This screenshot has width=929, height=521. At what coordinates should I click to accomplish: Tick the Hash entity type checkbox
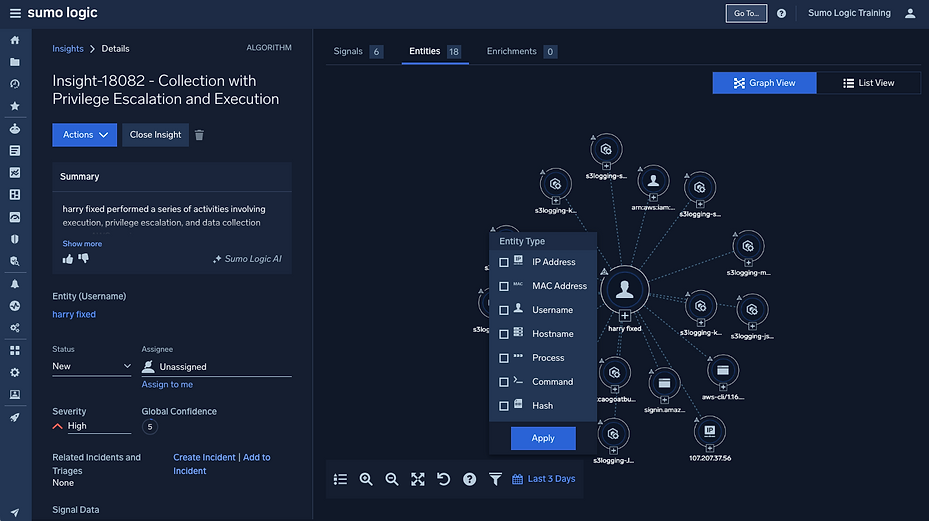504,406
